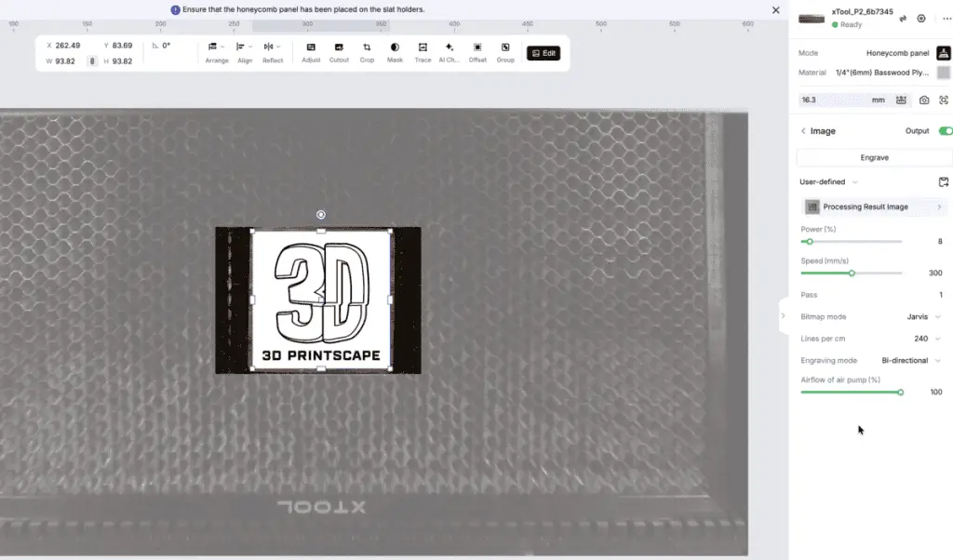Click the close-up camera focus icon

click(x=944, y=100)
